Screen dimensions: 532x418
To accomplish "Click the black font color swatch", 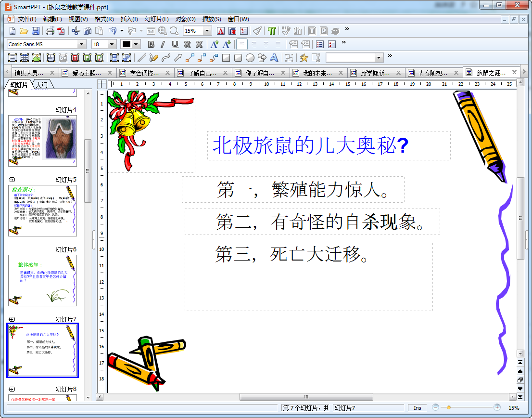I will click(126, 44).
